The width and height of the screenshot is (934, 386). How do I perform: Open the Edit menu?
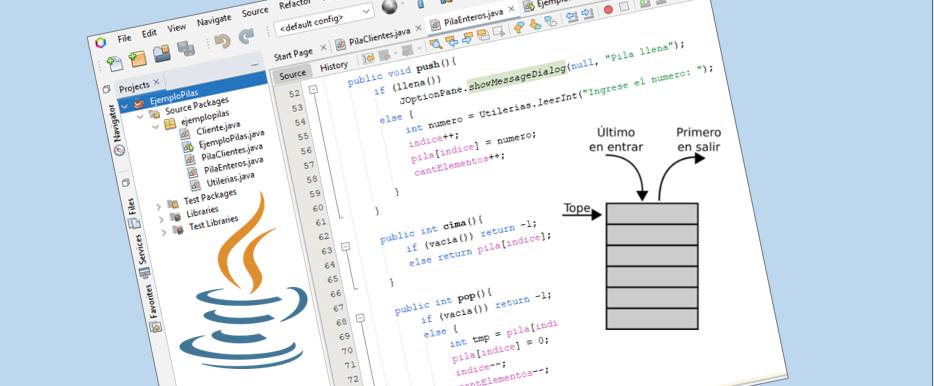click(149, 33)
